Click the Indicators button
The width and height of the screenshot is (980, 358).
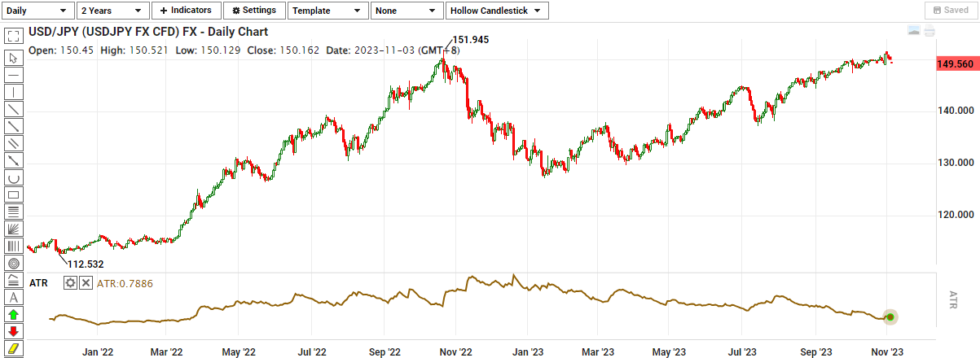[x=187, y=11]
